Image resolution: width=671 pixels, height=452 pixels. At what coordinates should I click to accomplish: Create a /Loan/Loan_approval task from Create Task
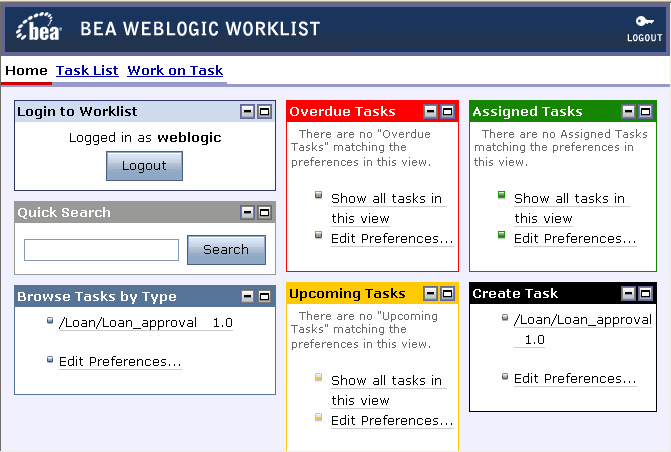(x=582, y=320)
